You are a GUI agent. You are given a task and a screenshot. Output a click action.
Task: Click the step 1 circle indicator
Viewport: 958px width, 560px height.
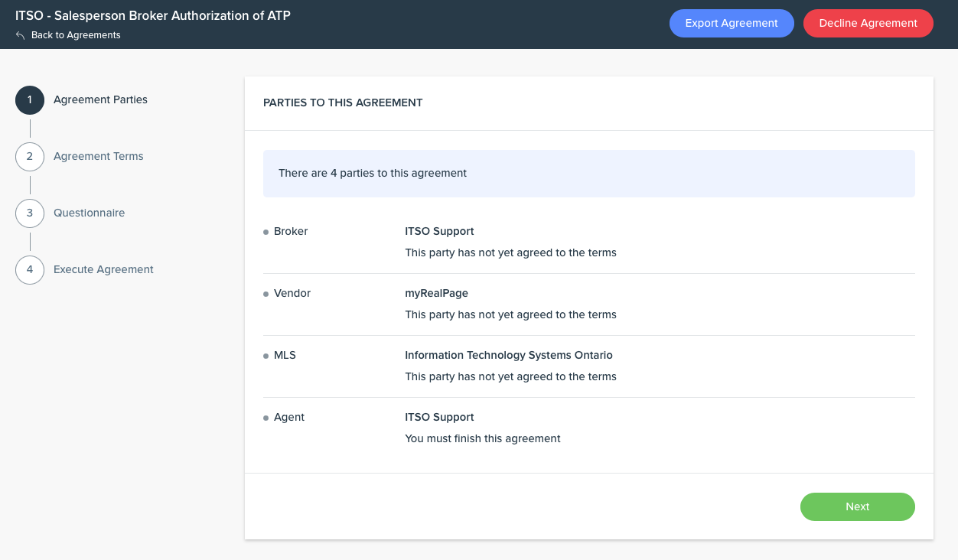tap(30, 100)
